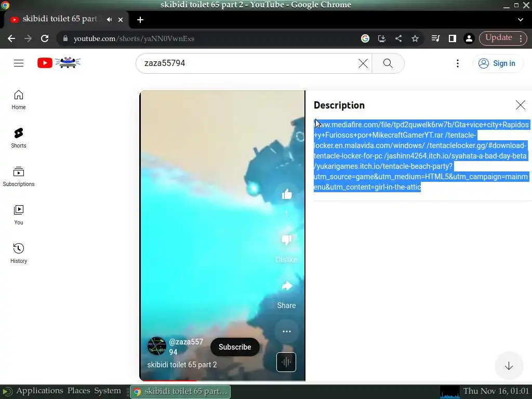The width and height of the screenshot is (532, 399).
Task: Go to next short with down arrow
Action: point(509,366)
